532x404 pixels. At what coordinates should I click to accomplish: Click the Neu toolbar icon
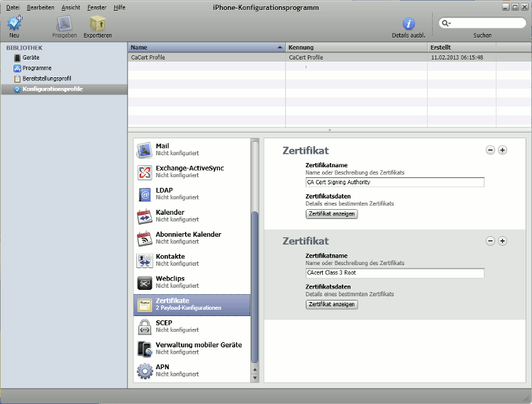(14, 24)
